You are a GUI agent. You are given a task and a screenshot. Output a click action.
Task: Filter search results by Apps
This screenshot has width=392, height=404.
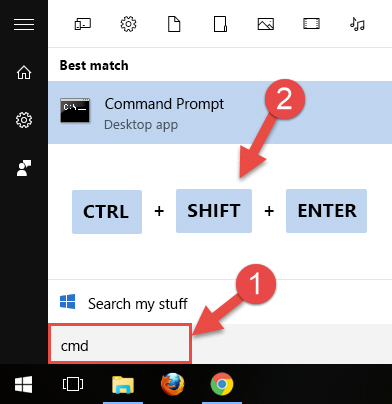[83, 24]
